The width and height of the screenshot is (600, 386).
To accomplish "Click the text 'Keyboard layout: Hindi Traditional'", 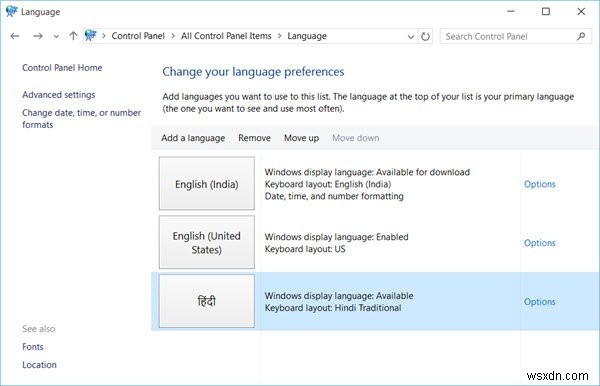I will coord(333,308).
